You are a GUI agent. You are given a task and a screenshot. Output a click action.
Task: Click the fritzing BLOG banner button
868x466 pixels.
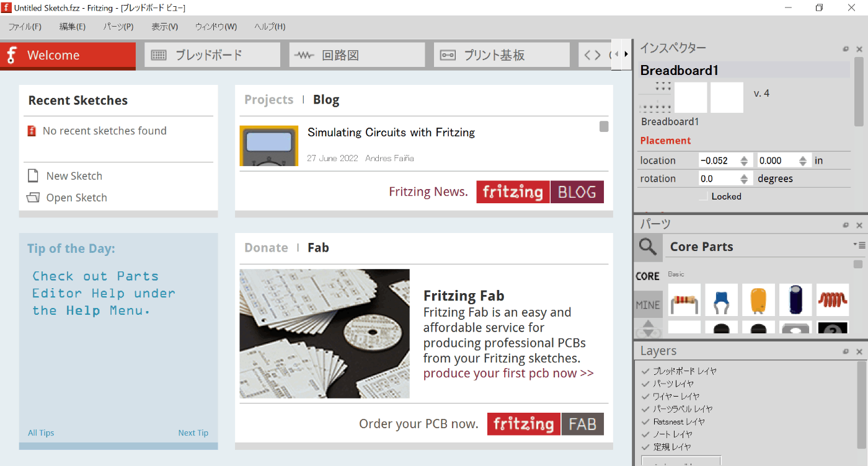tap(540, 192)
